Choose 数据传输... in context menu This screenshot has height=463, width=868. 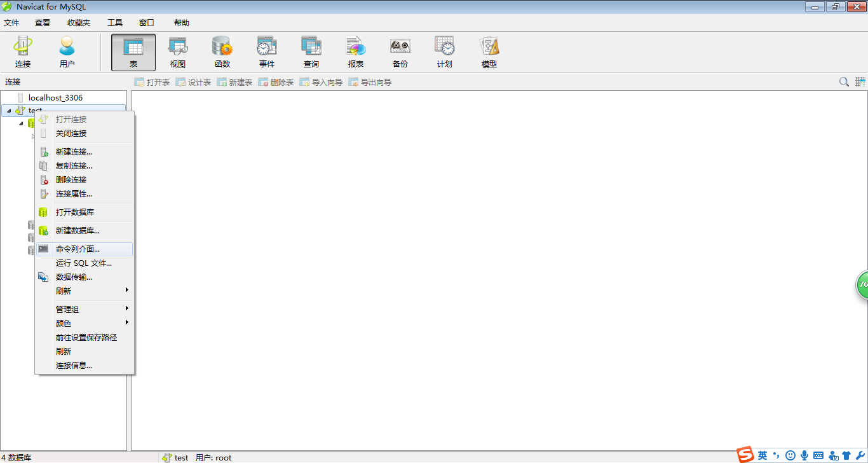85,277
